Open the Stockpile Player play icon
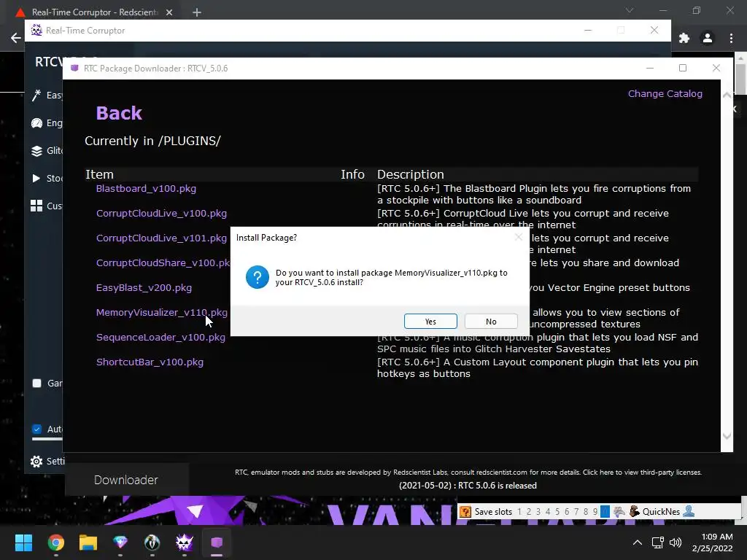The height and width of the screenshot is (560, 747). (36, 178)
